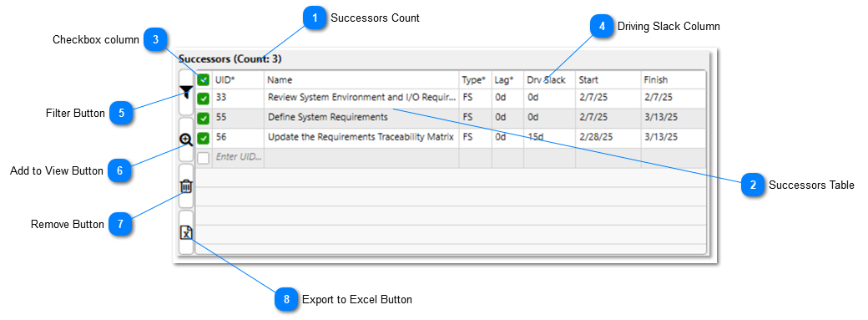868x320 pixels.
Task: Sort by the UID* column header
Action: pos(239,80)
